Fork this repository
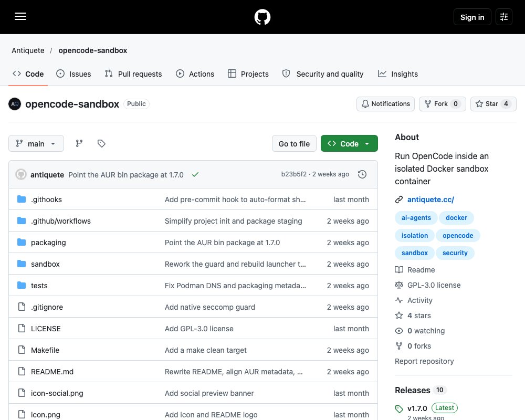Image resolution: width=525 pixels, height=420 pixels. tap(442, 104)
